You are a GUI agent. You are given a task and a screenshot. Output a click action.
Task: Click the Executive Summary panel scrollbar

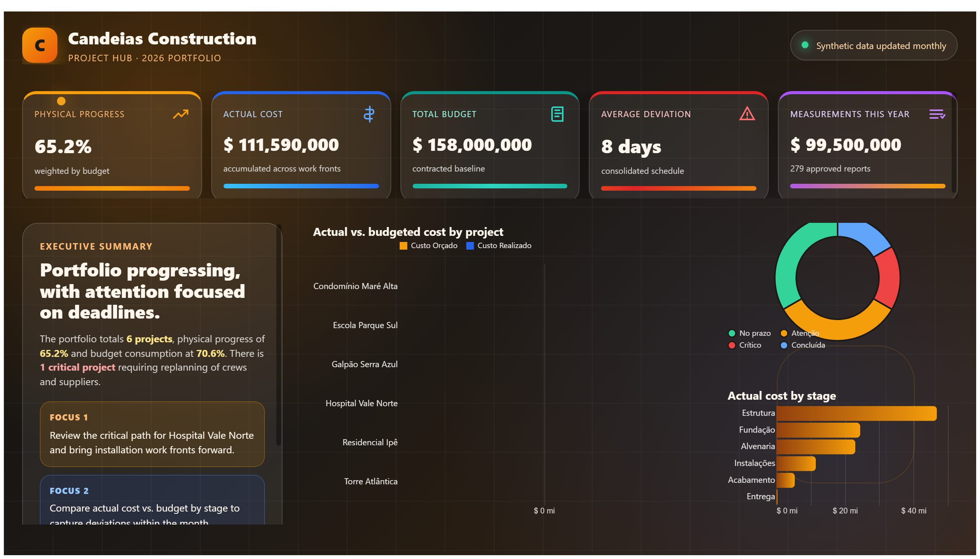279,336
